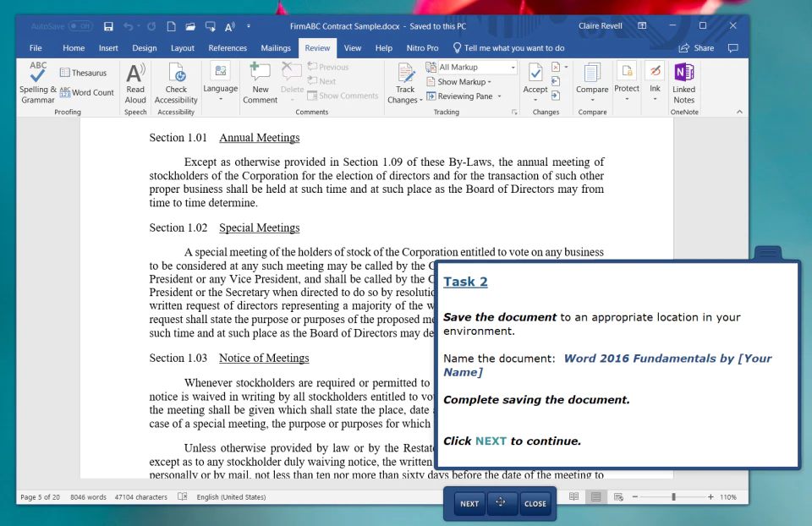Run Check Accessibility

click(176, 84)
